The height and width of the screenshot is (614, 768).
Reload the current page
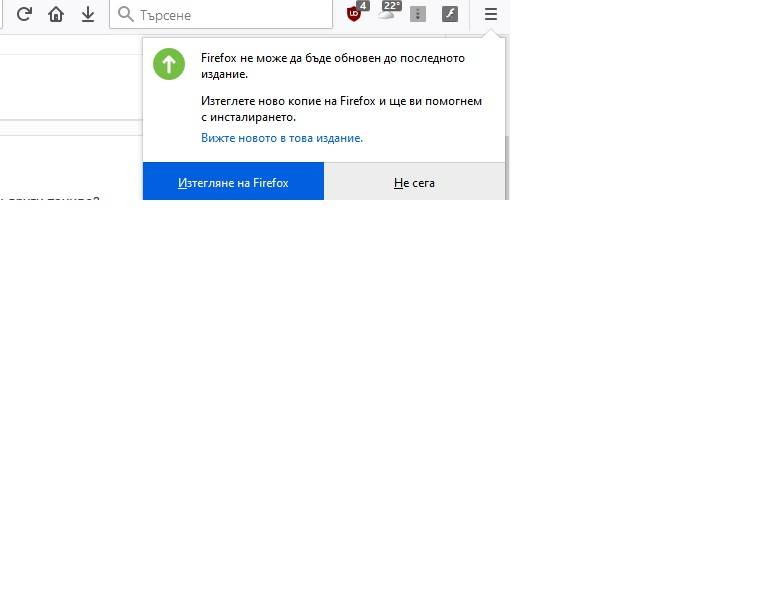point(24,14)
